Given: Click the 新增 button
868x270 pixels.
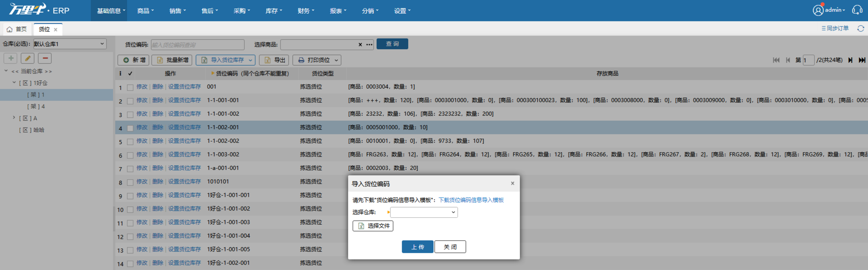Looking at the screenshot, I should [x=133, y=60].
